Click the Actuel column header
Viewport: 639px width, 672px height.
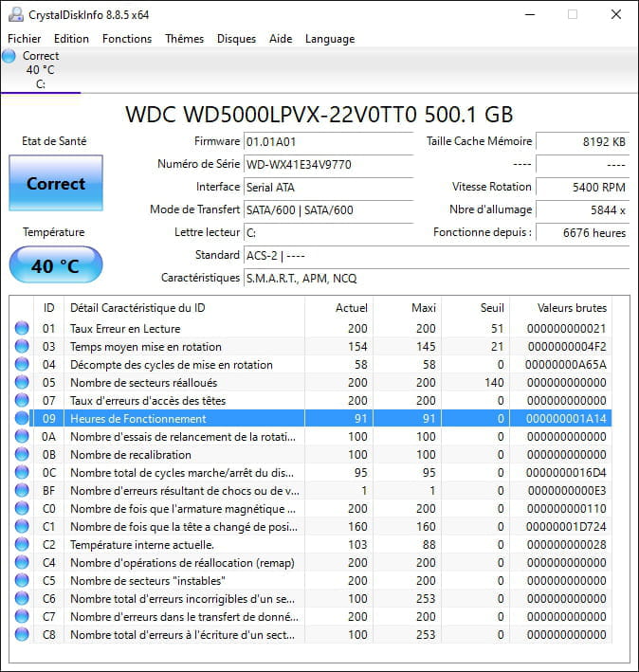tap(339, 308)
